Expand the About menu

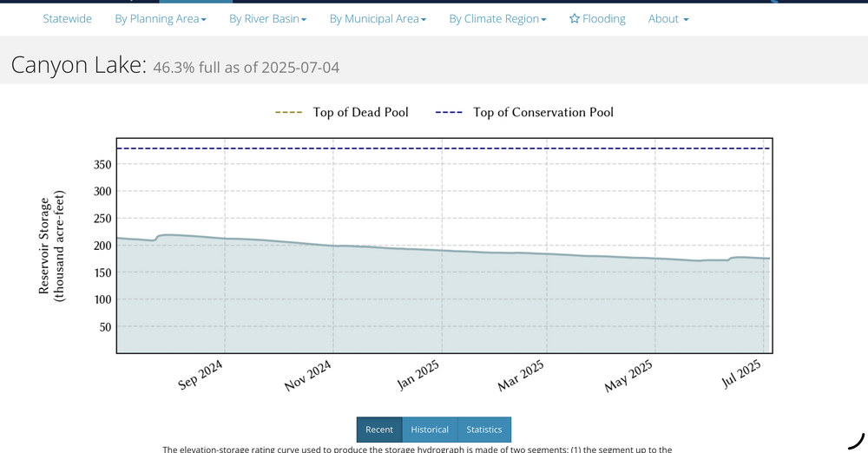point(668,19)
